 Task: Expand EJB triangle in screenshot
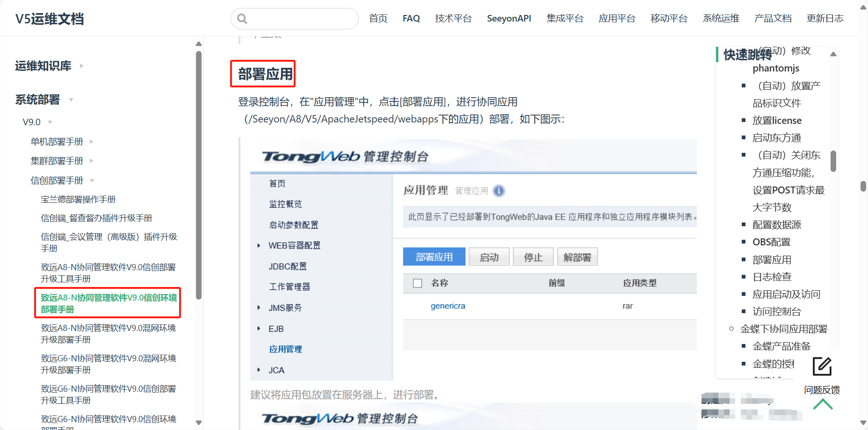pyautogui.click(x=259, y=329)
